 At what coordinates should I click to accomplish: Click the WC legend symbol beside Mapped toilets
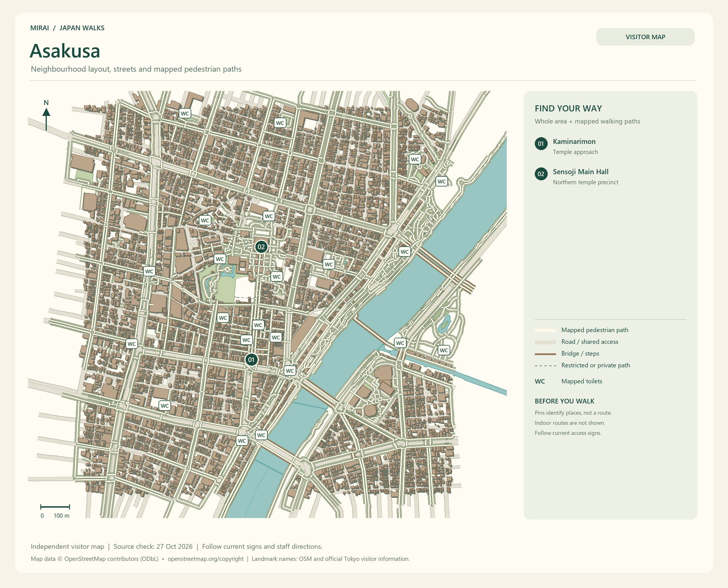point(540,381)
